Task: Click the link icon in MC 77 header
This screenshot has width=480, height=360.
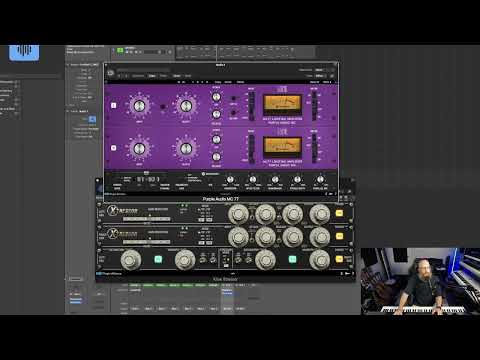Action: tap(333, 76)
